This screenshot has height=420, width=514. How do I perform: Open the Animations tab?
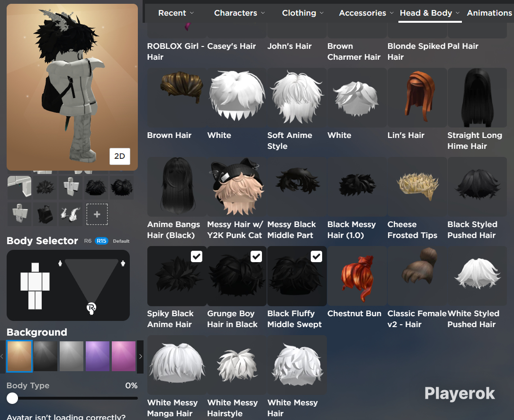pos(489,13)
